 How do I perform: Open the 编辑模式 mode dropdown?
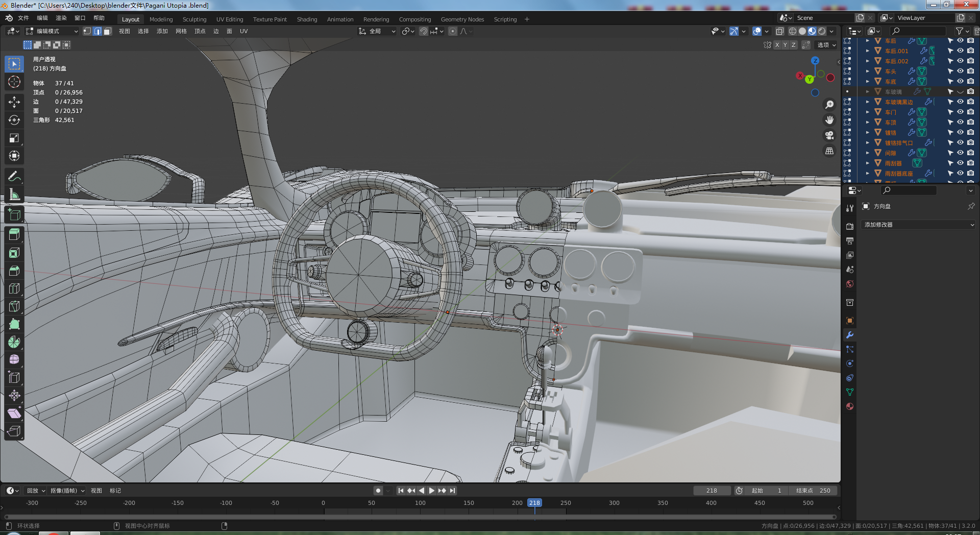click(52, 31)
